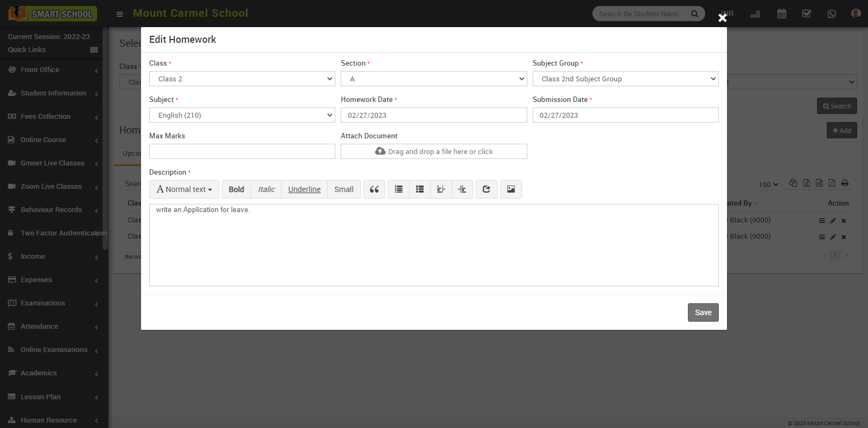
Task: Click the outdent icon in editor toolbar
Action: pos(441,189)
